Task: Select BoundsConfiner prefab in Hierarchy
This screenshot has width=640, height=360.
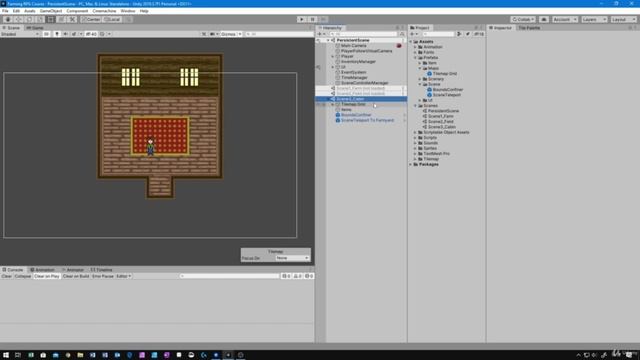Action: [x=356, y=115]
